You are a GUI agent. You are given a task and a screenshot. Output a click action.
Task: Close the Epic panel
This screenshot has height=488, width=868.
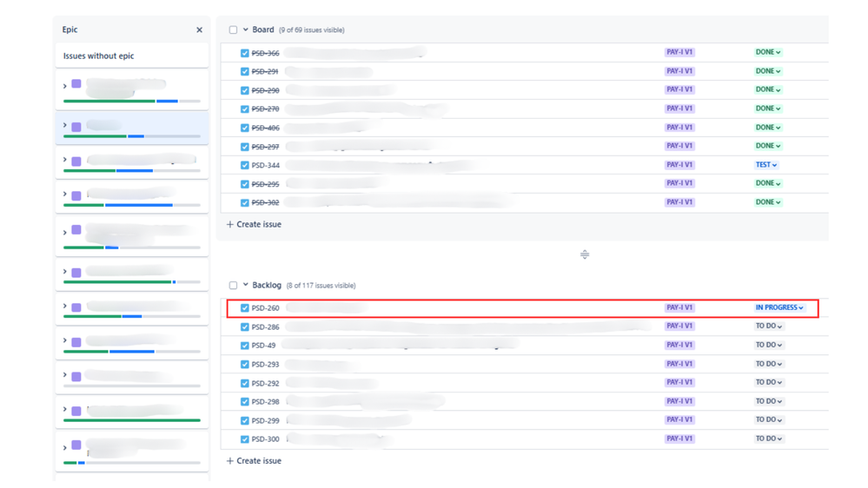point(199,30)
